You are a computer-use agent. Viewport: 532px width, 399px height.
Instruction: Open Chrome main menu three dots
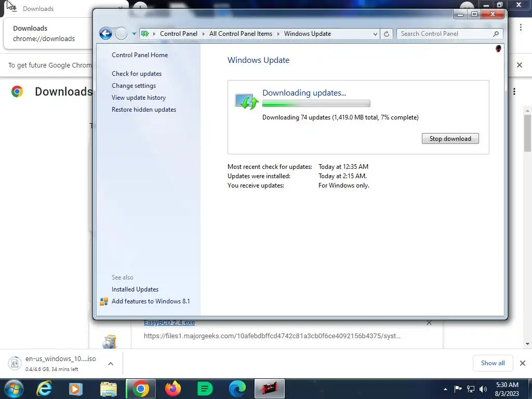pos(521,27)
